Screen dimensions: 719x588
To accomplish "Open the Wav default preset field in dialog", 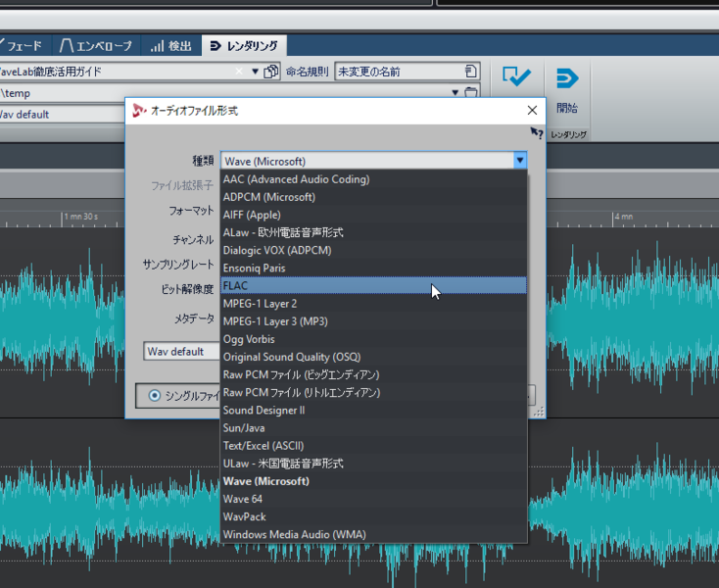I will (x=181, y=352).
